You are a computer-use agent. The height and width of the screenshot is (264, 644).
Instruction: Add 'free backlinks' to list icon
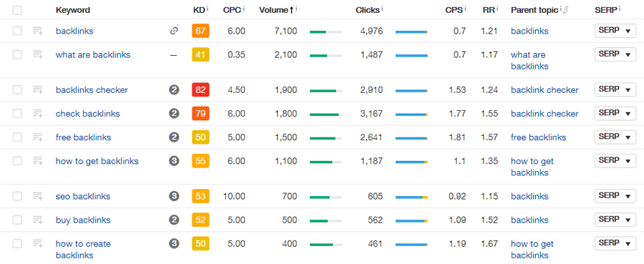click(38, 137)
